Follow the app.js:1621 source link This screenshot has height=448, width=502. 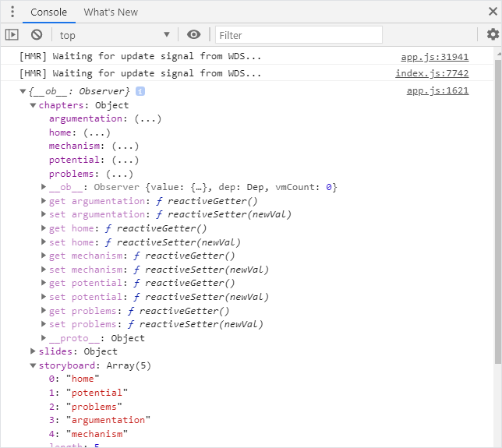click(437, 91)
